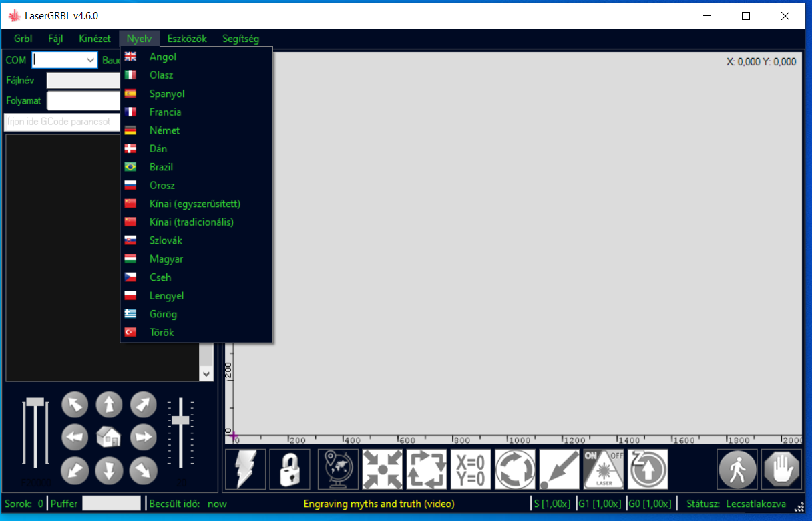Jog diagonally up-left arrow button
The image size is (812, 521).
tap(75, 405)
